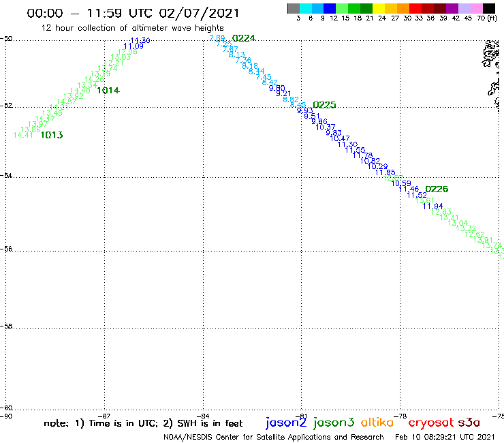Viewport: 504px width, 443px height.
Task: Click the 11.85 wave height value
Action: click(x=385, y=172)
